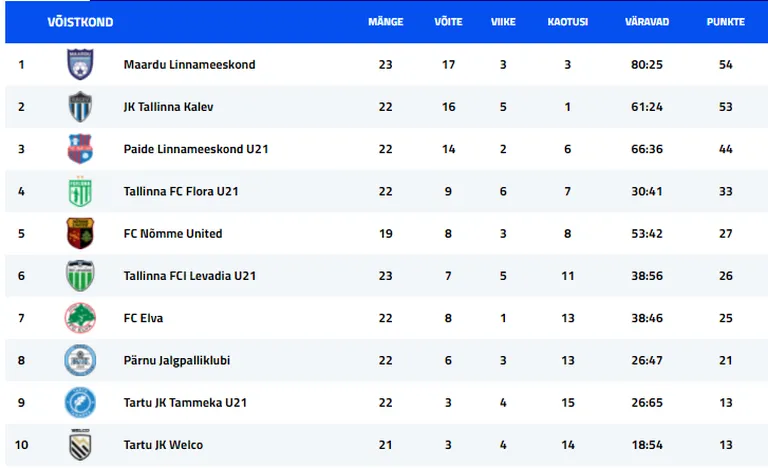The image size is (768, 468).
Task: Click the FC Elva tree logo
Action: 80,318
